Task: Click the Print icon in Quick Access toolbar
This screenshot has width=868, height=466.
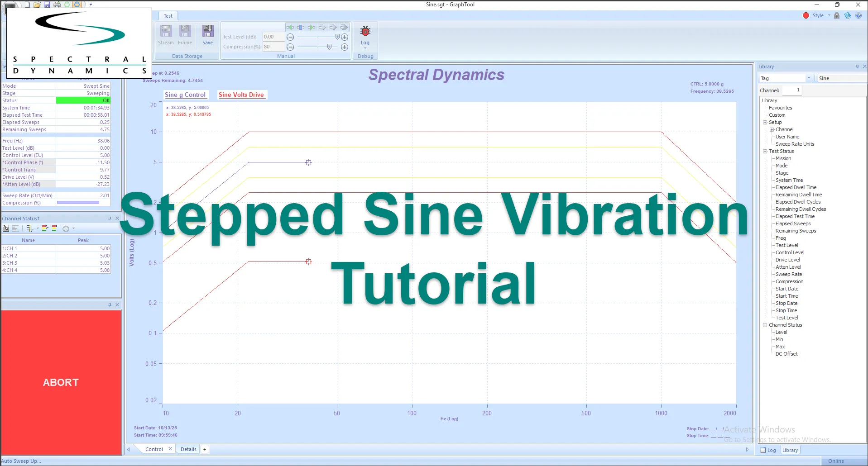Action: [57, 4]
